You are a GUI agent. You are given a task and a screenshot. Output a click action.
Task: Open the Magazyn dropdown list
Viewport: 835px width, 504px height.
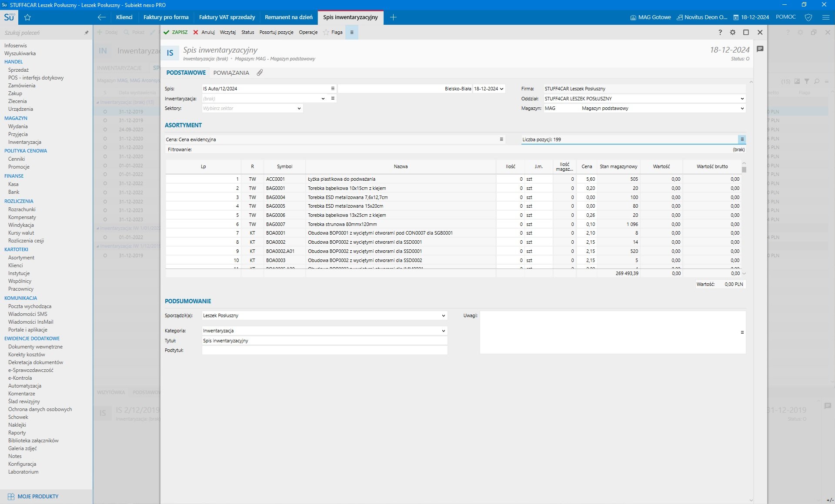point(742,109)
